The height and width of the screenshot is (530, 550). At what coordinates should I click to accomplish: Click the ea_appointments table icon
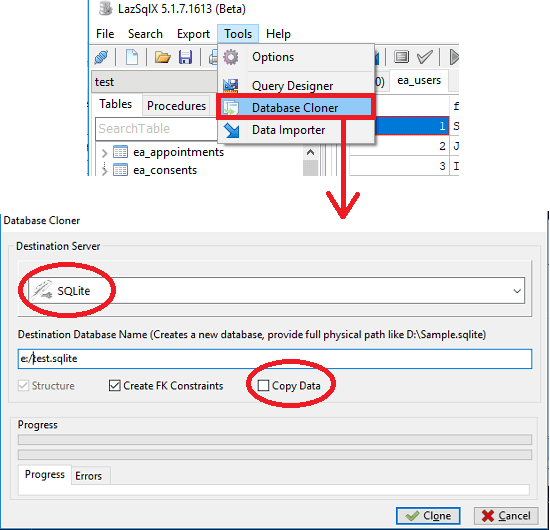point(120,152)
